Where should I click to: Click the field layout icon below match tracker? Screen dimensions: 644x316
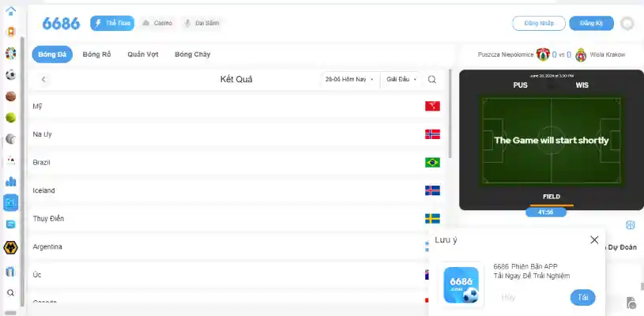coord(630,225)
